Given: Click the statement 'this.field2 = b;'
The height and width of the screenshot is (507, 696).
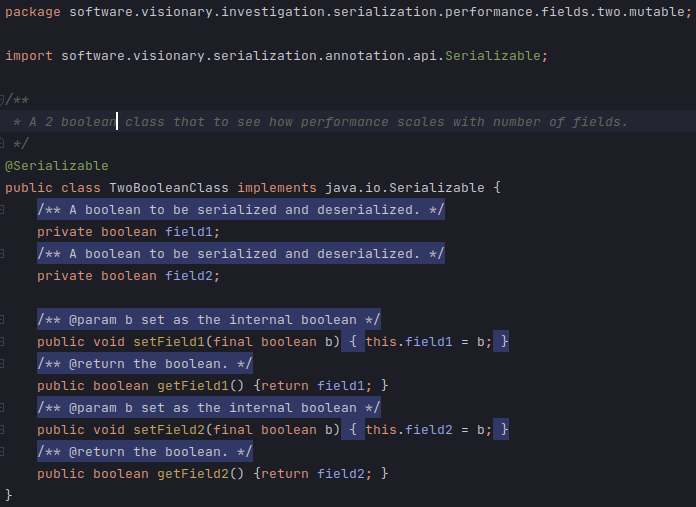Looking at the screenshot, I should (429, 429).
